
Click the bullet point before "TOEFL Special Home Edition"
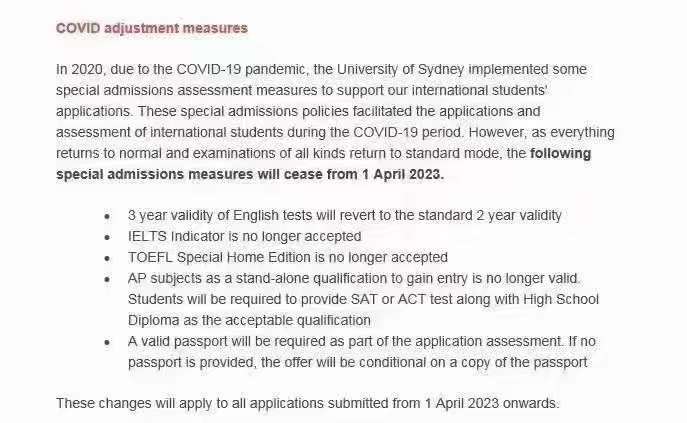(x=107, y=257)
